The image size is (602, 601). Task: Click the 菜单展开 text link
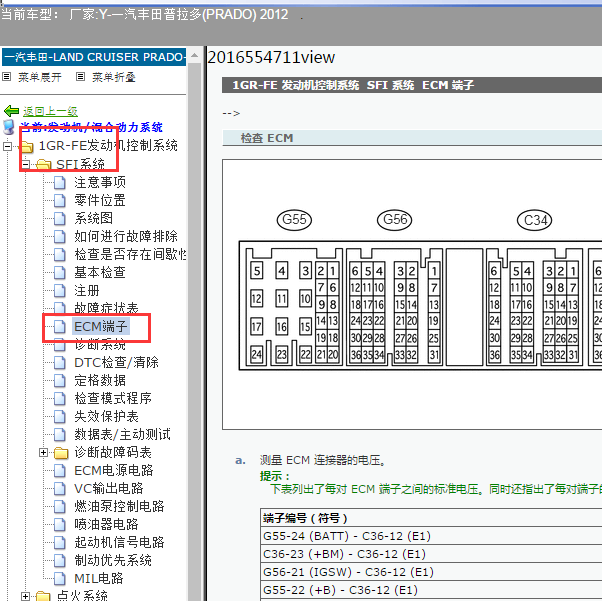[x=40, y=77]
